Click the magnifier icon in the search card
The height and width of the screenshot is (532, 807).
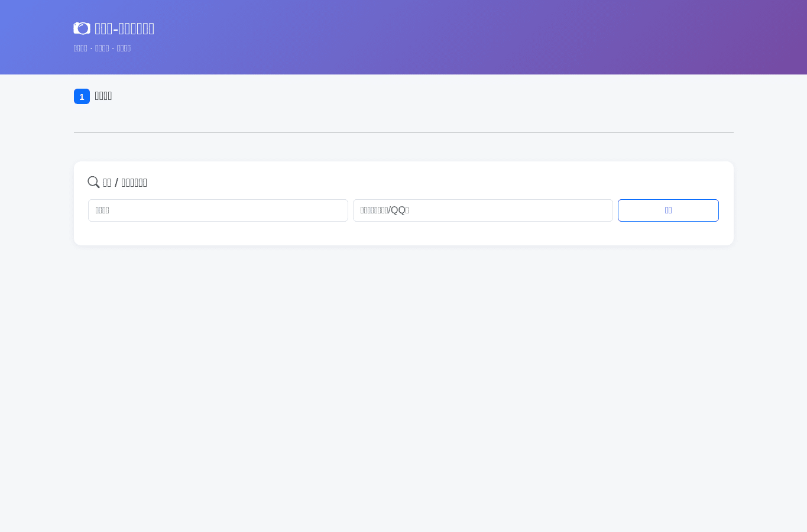(93, 182)
